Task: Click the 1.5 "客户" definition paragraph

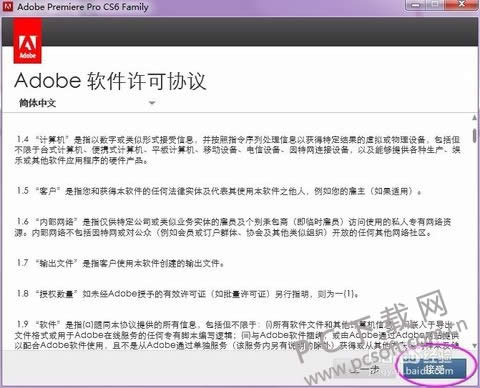Action: (x=219, y=191)
